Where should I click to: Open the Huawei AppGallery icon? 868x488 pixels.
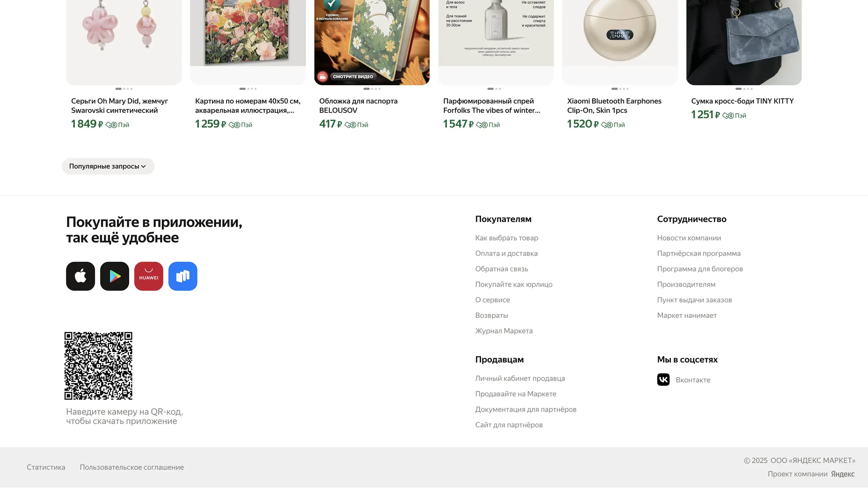point(149,276)
